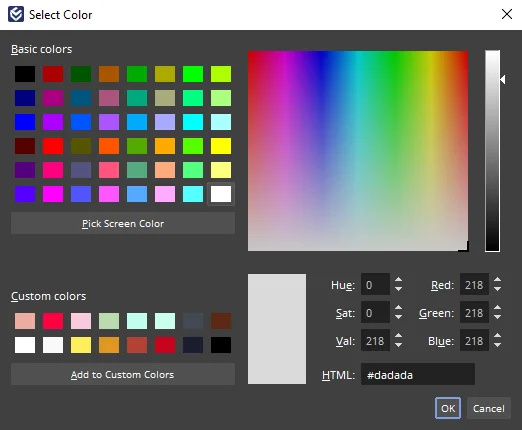
Task: Decrease Blue value with down arrow
Action: (x=497, y=345)
